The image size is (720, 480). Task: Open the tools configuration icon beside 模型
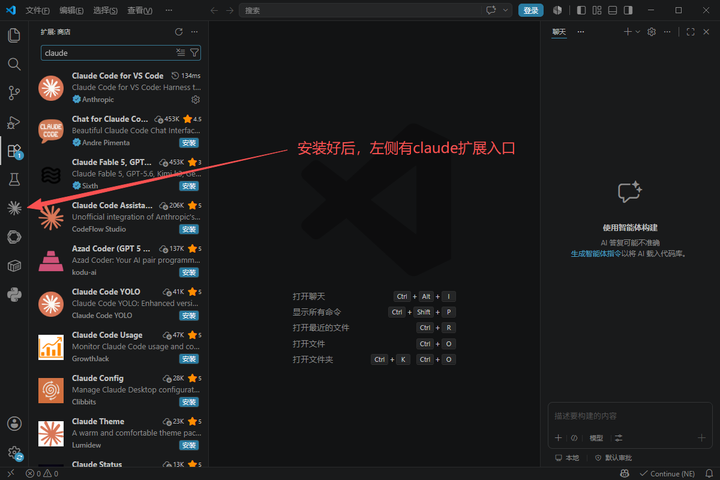[619, 438]
